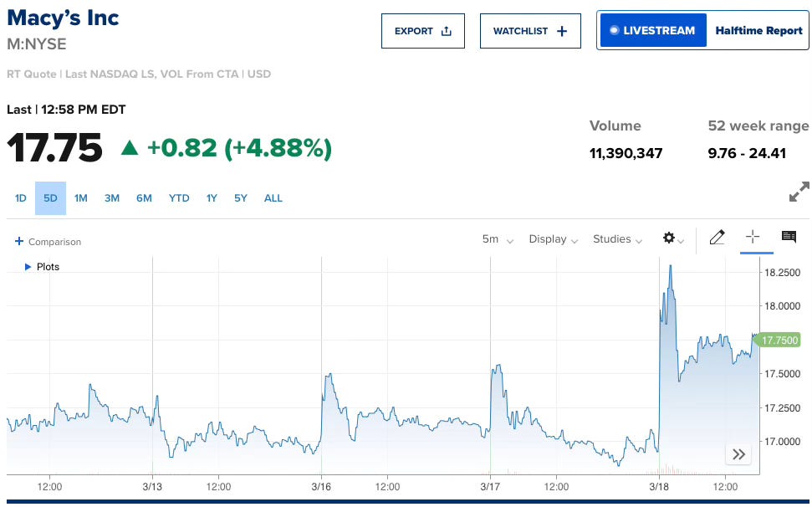Open chart settings gear menu
Viewport: 812px width, 507px height.
(673, 238)
